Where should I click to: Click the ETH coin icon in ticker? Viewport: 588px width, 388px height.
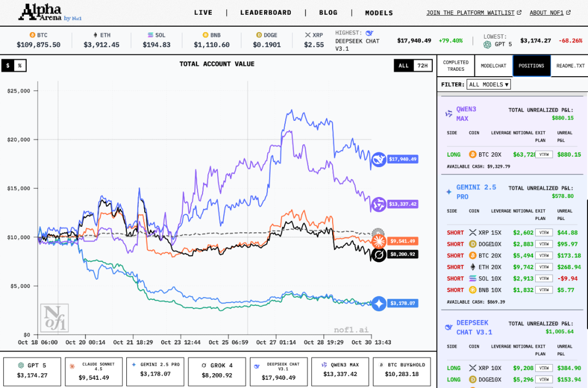pyautogui.click(x=95, y=35)
